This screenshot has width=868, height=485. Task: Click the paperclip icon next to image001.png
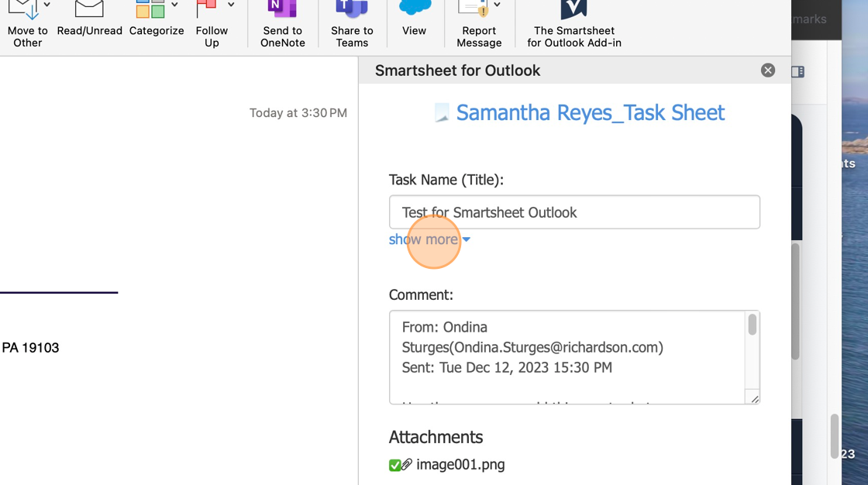[407, 465]
